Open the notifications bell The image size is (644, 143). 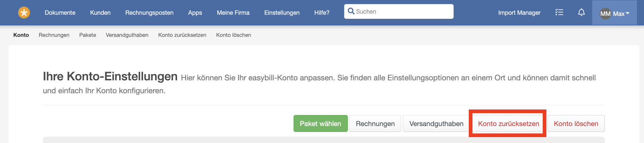[581, 13]
